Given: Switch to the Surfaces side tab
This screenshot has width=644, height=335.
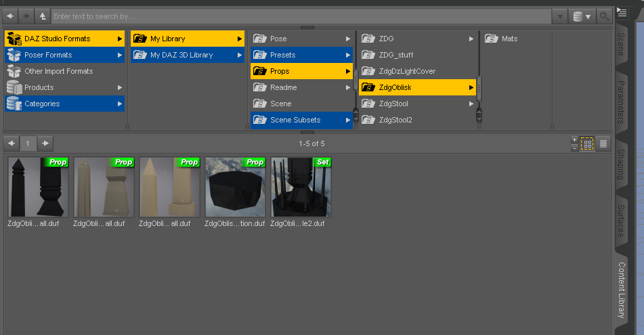Looking at the screenshot, I should [x=621, y=221].
